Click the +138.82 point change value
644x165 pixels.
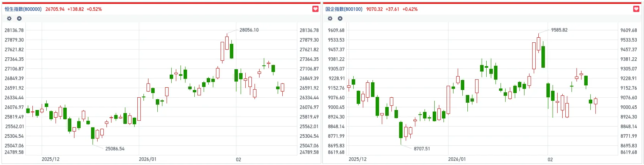(x=76, y=9)
